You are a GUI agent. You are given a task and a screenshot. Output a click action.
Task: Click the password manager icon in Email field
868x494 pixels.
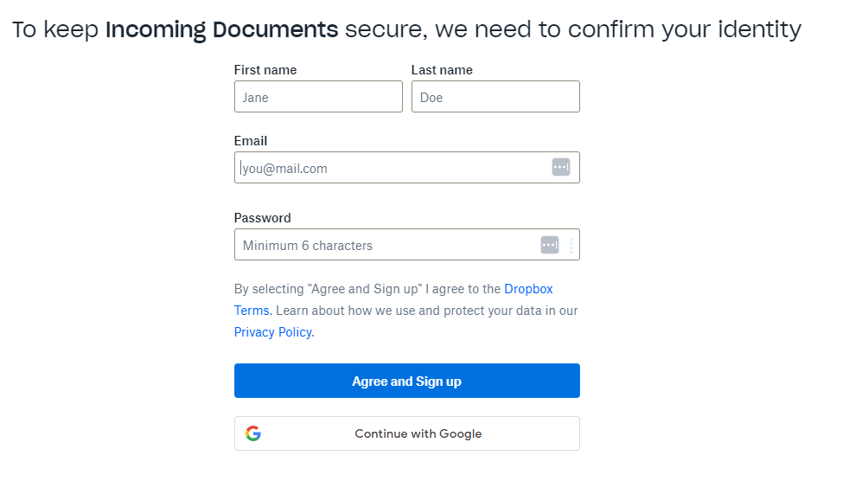pyautogui.click(x=561, y=167)
